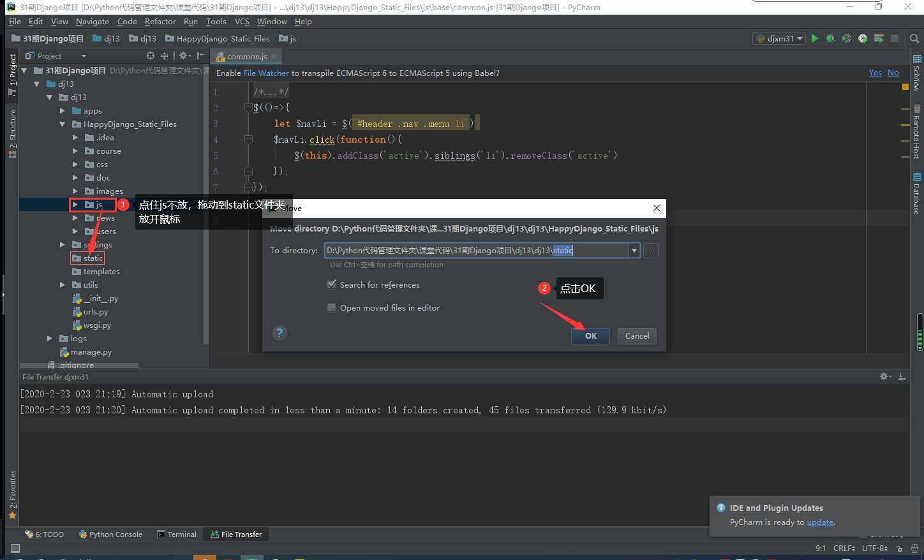This screenshot has width=924, height=560.
Task: Click the browse '...' button beside To directory
Action: (x=651, y=251)
